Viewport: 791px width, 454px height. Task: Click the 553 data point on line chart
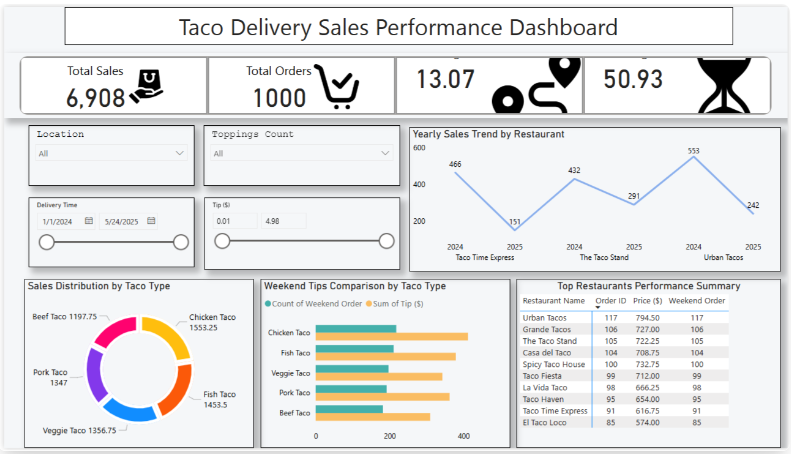[694, 157]
